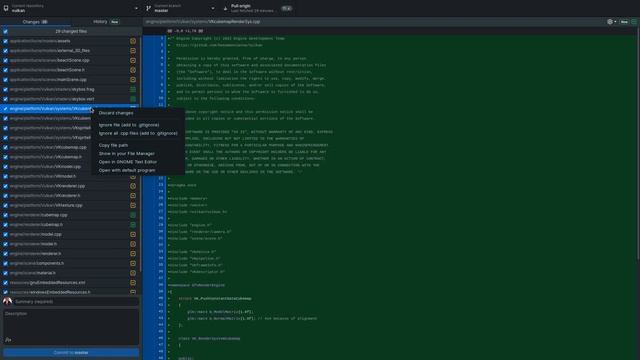Click modified status icon for mainScene.cpp

pos(133,80)
